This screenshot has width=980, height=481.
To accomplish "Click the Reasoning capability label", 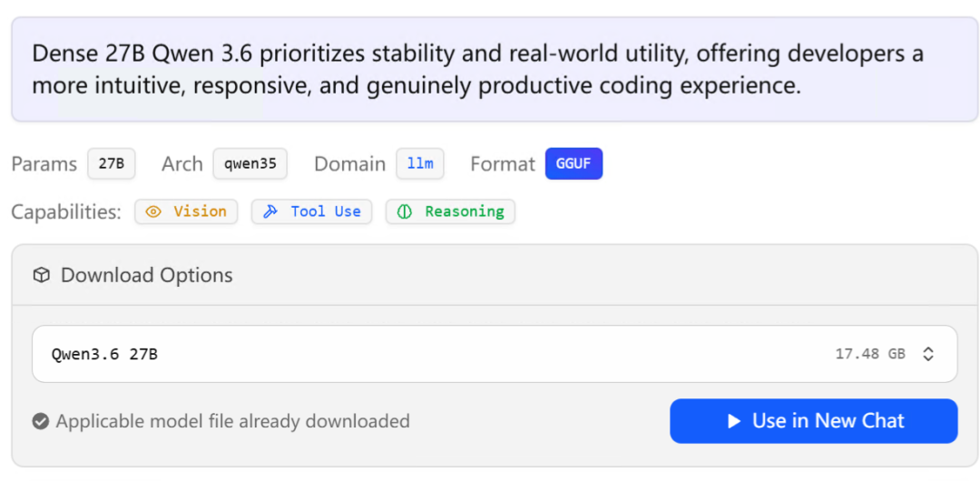I will click(464, 211).
